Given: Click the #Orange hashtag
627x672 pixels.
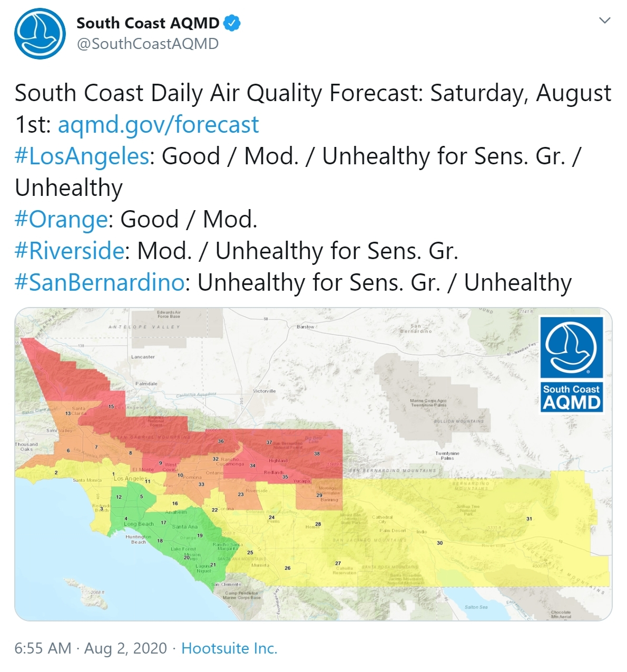Looking at the screenshot, I should pyautogui.click(x=61, y=220).
